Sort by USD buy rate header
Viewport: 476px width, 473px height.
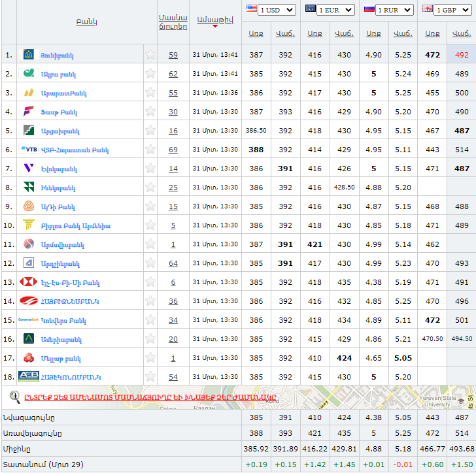click(x=256, y=33)
